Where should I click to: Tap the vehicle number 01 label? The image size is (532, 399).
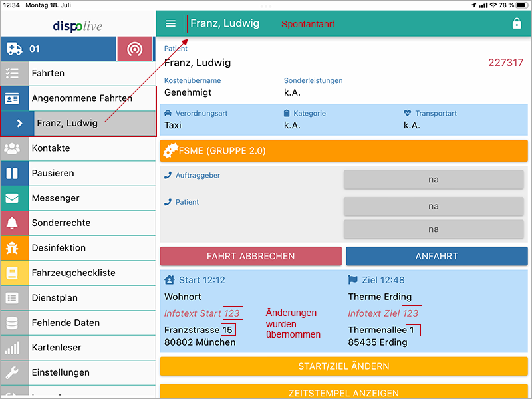click(x=35, y=49)
